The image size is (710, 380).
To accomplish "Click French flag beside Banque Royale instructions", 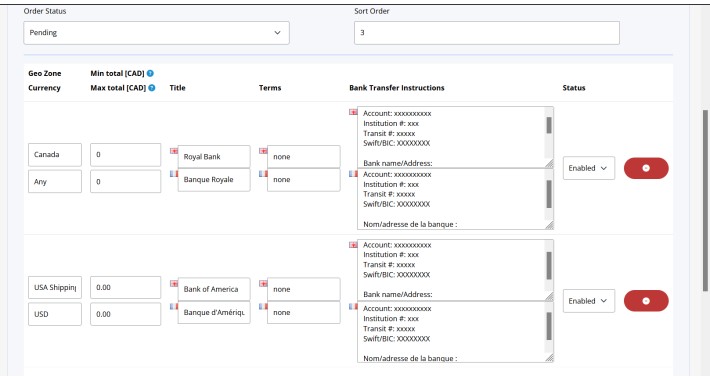I will tap(353, 173).
